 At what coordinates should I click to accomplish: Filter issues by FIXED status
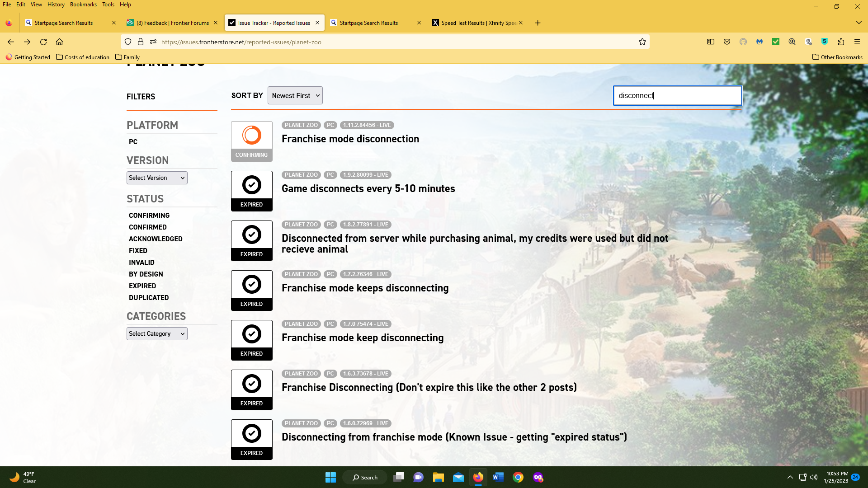tap(138, 251)
